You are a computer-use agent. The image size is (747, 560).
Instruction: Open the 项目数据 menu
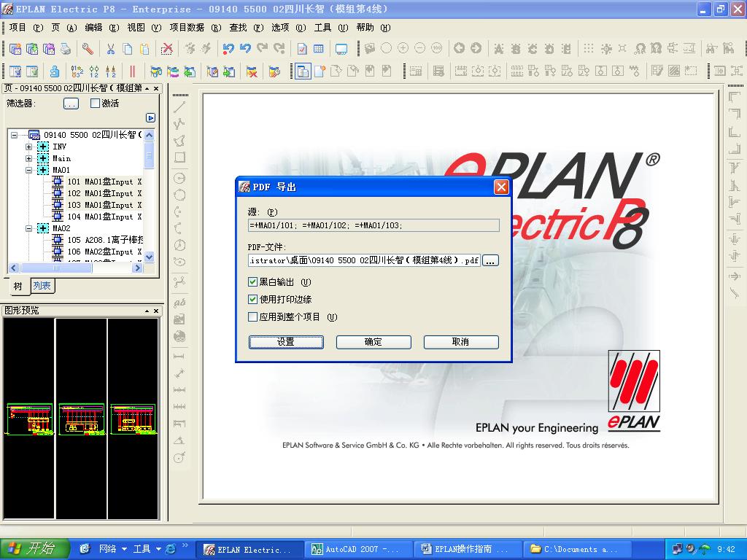point(187,28)
